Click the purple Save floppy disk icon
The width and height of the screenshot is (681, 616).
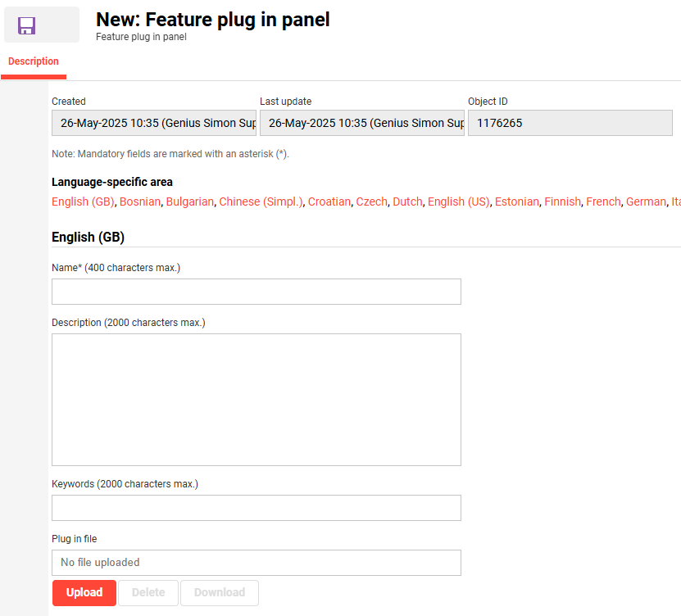[27, 25]
